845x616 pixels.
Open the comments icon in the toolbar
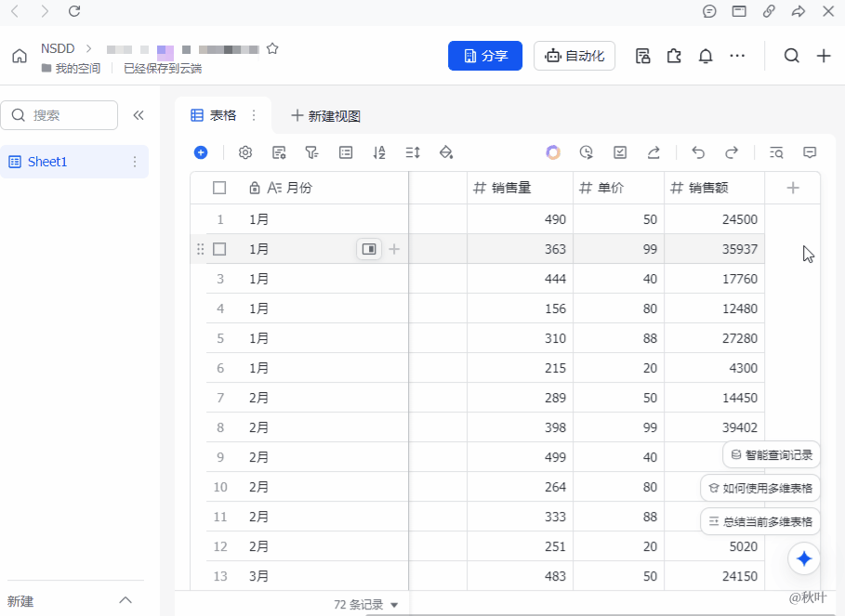click(810, 151)
